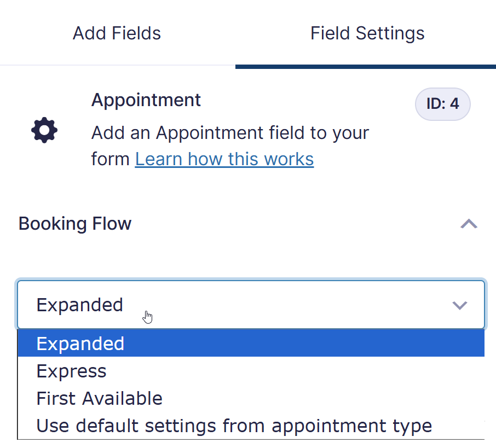Click the Appointment field gear icon
The height and width of the screenshot is (448, 496).
pos(44,130)
